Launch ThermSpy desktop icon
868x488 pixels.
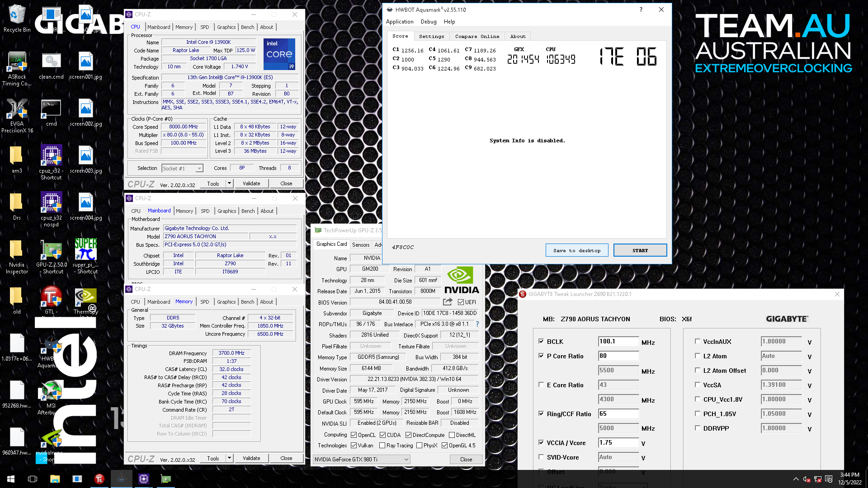[x=85, y=300]
